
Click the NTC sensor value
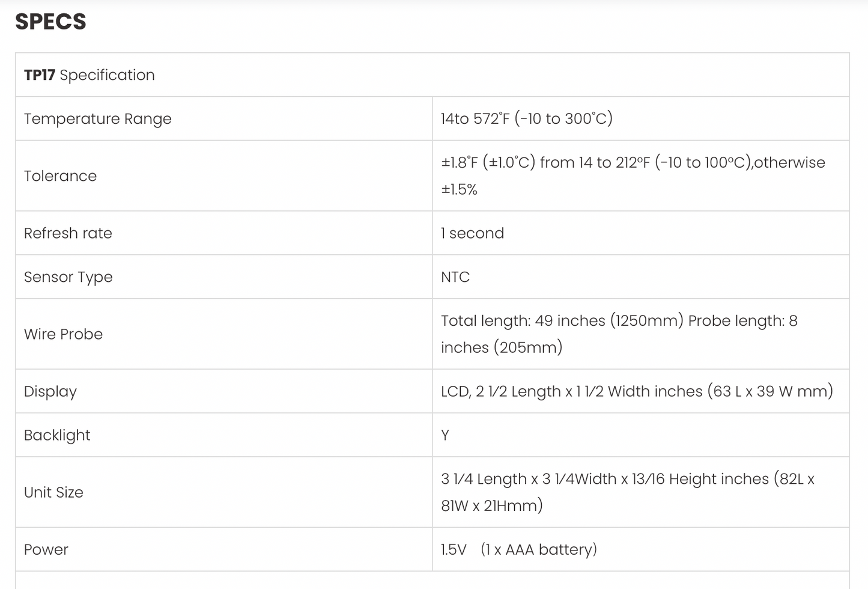tap(455, 277)
